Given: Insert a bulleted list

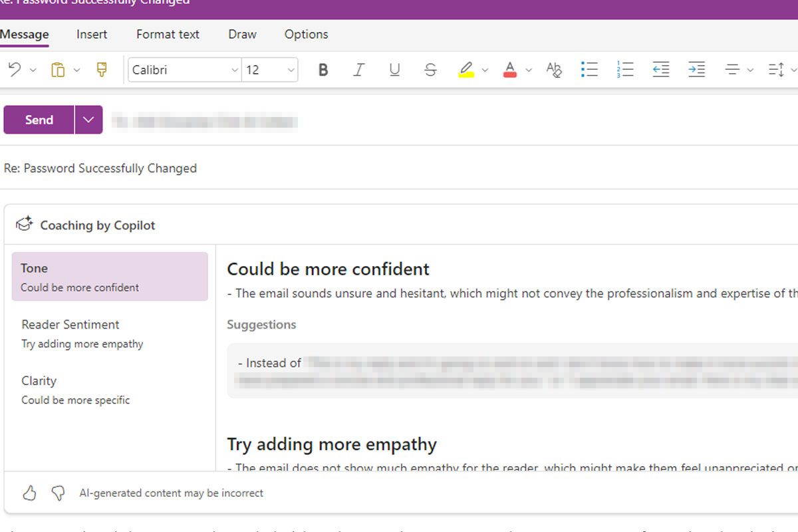Looking at the screenshot, I should 589,70.
